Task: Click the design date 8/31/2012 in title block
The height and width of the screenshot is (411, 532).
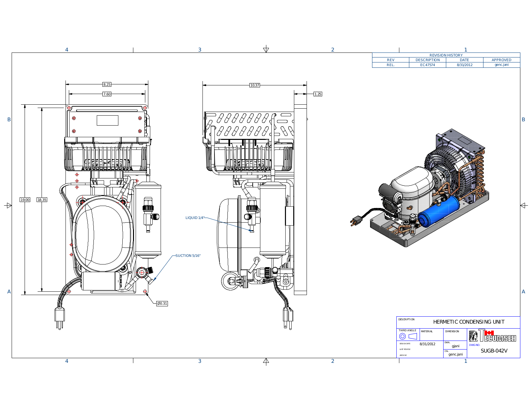Action: [x=427, y=344]
